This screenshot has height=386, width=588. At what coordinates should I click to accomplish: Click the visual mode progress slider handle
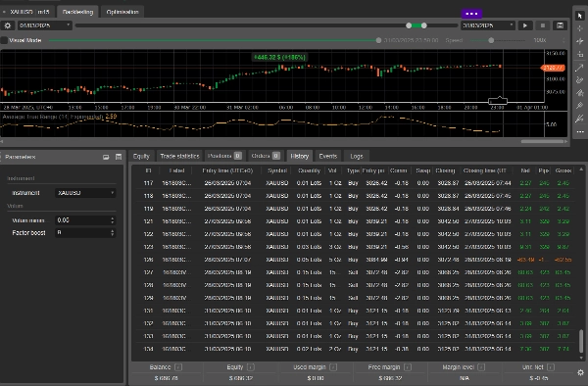pos(378,40)
